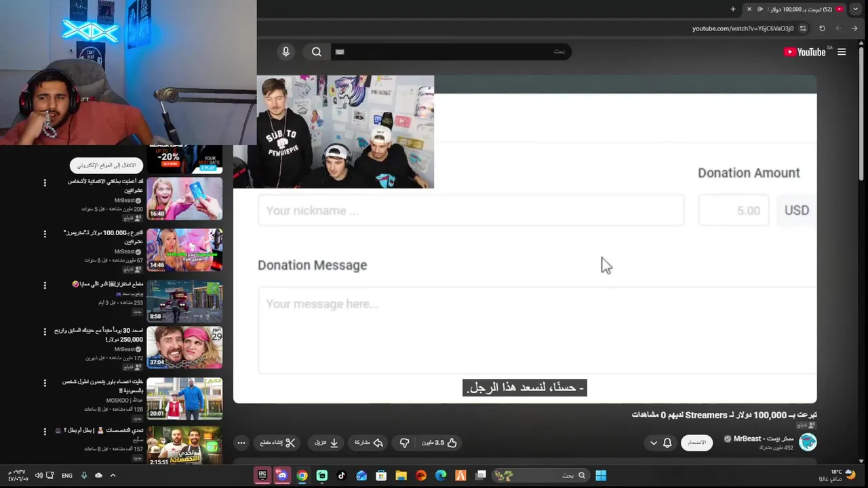Open the video with 16:48 duration thumbnail
The height and width of the screenshot is (488, 868).
[184, 199]
